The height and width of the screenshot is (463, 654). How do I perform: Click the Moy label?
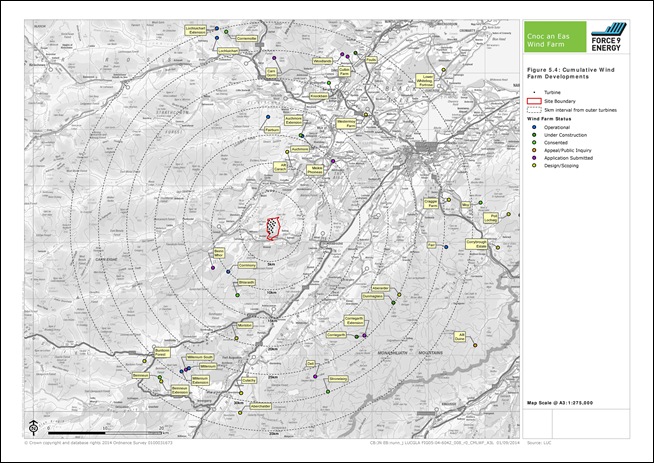[465, 205]
